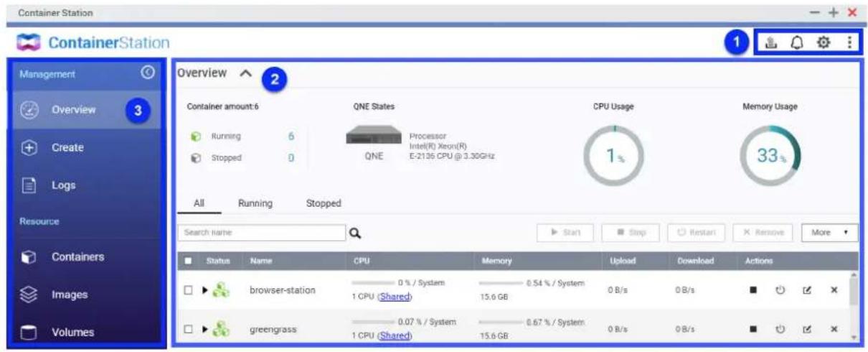The height and width of the screenshot is (352, 868).
Task: Open the notifications bell
Action: click(797, 43)
